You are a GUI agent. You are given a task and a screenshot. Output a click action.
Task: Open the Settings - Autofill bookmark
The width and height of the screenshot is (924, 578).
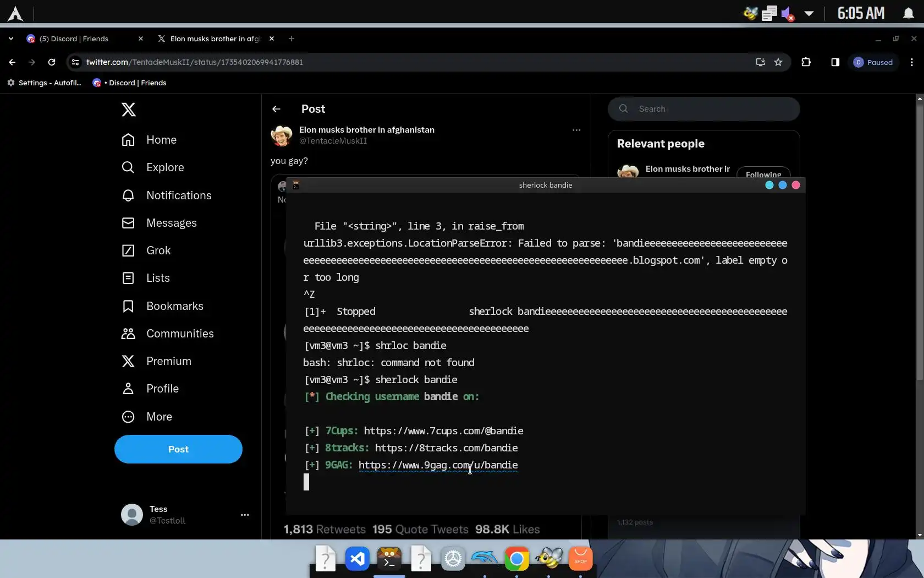pos(44,83)
